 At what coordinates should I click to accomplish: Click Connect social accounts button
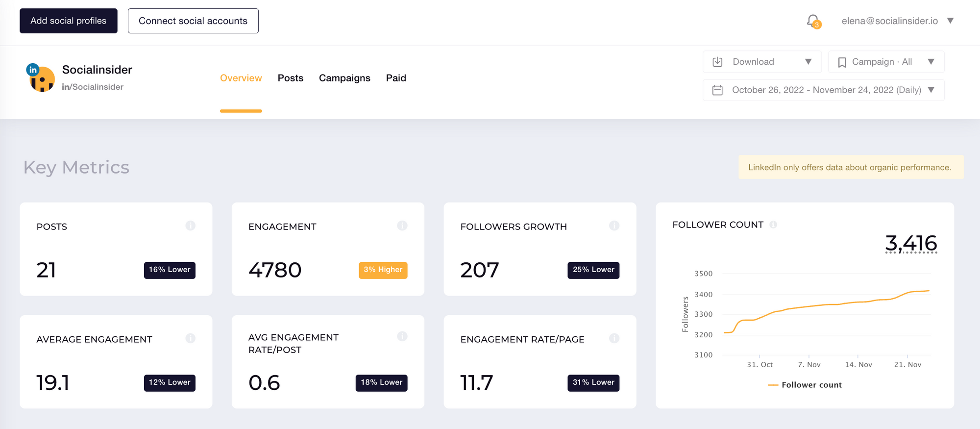point(193,21)
